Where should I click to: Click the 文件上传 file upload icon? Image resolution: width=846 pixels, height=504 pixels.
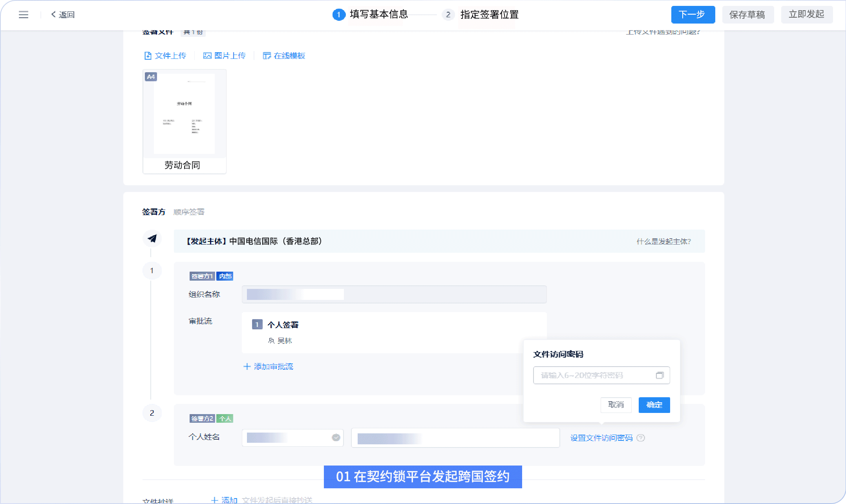click(148, 55)
